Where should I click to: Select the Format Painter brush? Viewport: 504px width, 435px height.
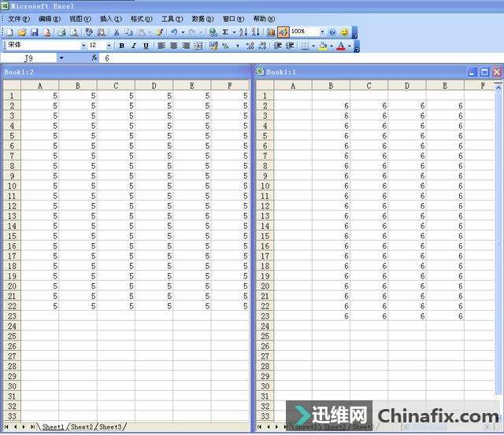pyautogui.click(x=159, y=32)
